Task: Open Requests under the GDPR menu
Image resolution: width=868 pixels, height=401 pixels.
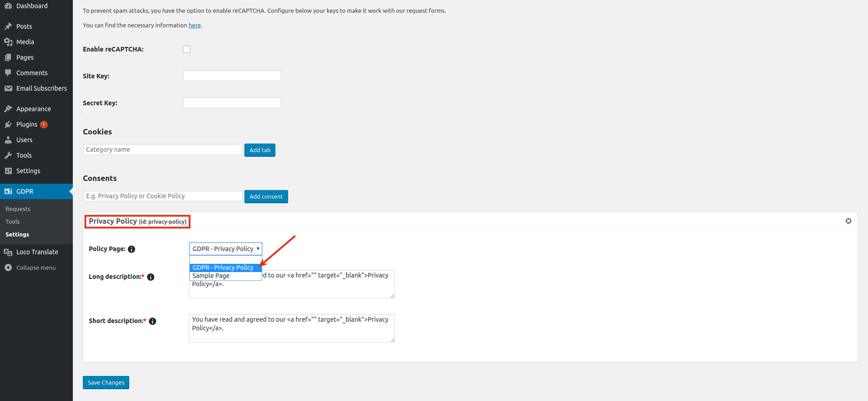Action: pos(18,209)
